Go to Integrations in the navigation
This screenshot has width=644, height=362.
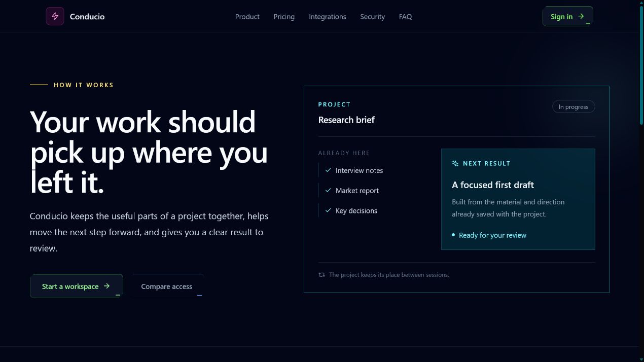tap(328, 17)
